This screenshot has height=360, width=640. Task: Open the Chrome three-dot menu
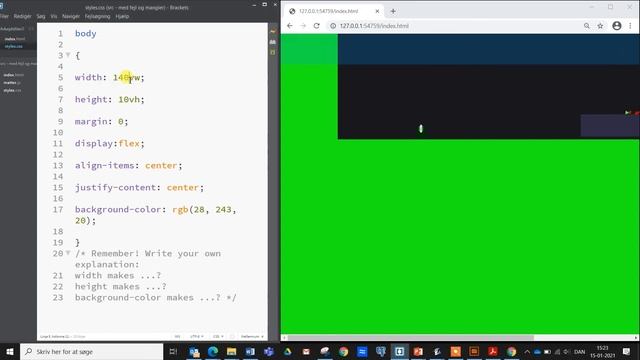point(631,26)
